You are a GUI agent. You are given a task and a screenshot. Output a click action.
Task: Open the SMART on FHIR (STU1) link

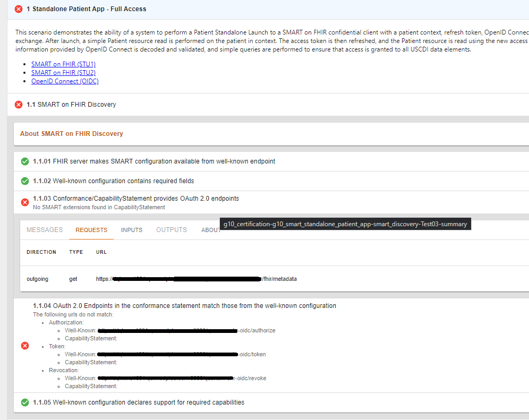pos(63,64)
